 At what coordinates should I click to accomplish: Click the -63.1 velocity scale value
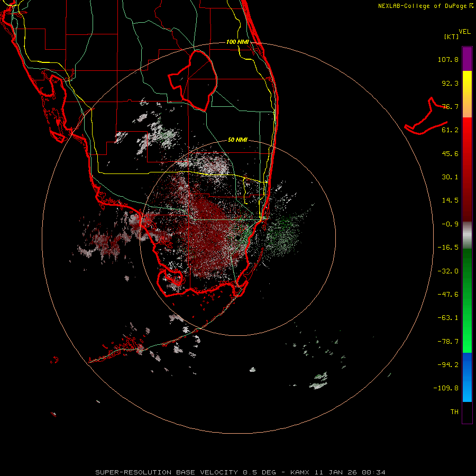448,318
